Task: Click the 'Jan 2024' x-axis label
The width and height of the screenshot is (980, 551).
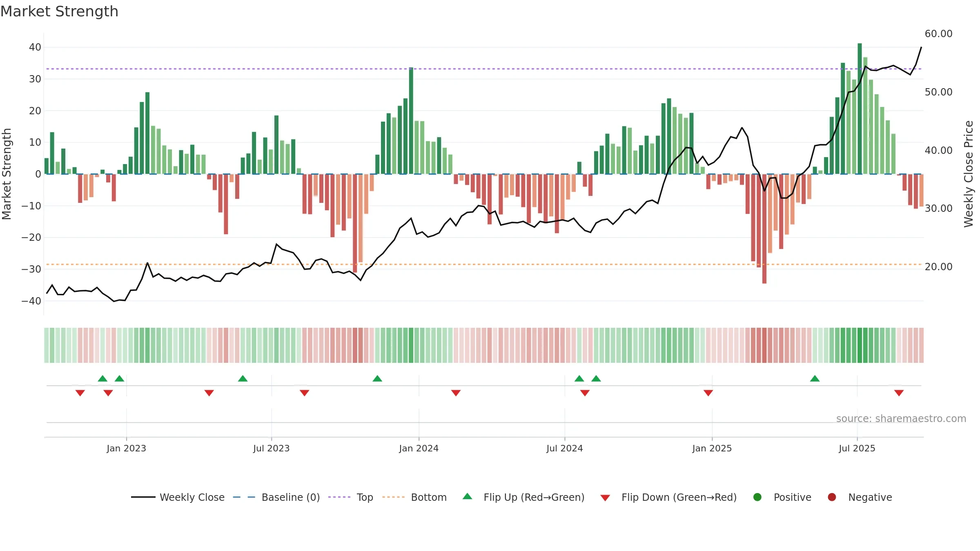Action: click(x=419, y=448)
